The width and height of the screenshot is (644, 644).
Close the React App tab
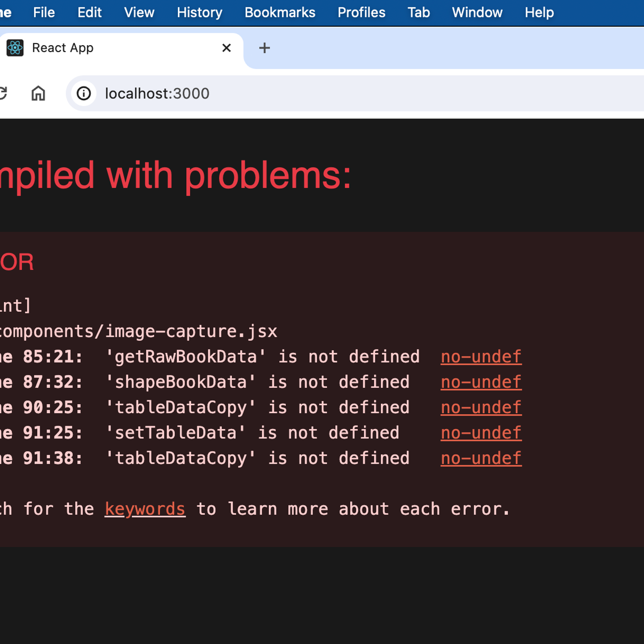226,48
